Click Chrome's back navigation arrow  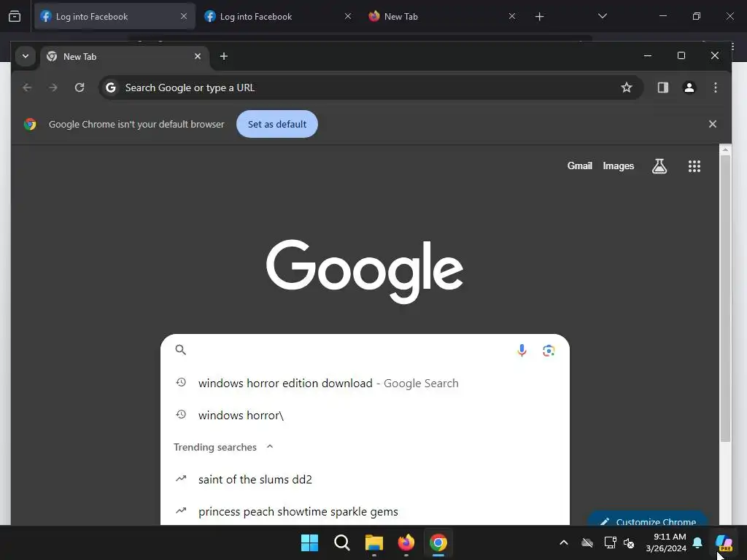[x=27, y=87]
